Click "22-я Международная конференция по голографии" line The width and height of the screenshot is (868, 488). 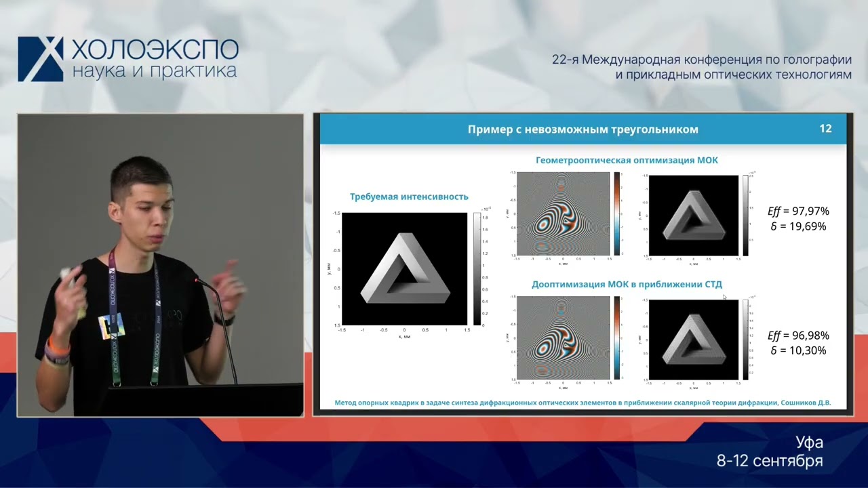pyautogui.click(x=702, y=60)
